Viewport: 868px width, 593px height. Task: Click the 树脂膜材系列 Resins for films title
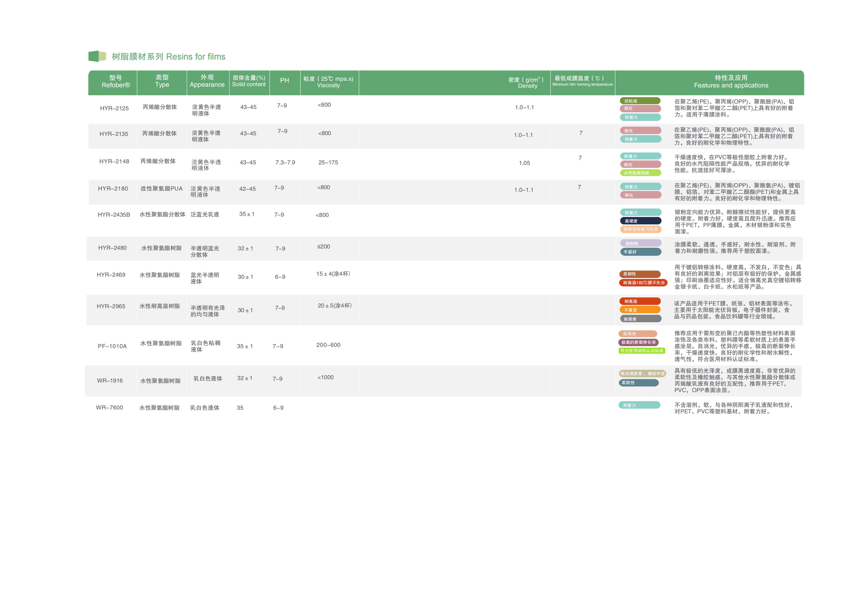pos(168,57)
